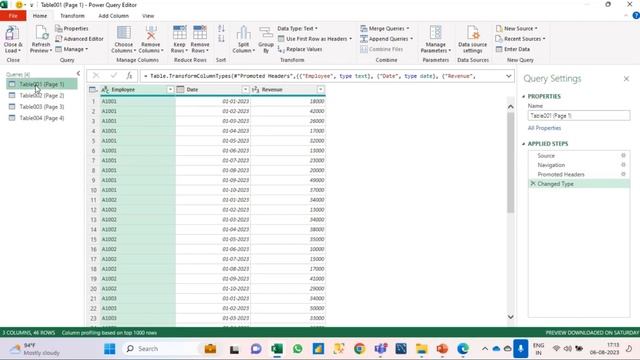Screen dimensions: 640x360
Task: Select query Table004 (Page 4)
Action: click(42, 118)
